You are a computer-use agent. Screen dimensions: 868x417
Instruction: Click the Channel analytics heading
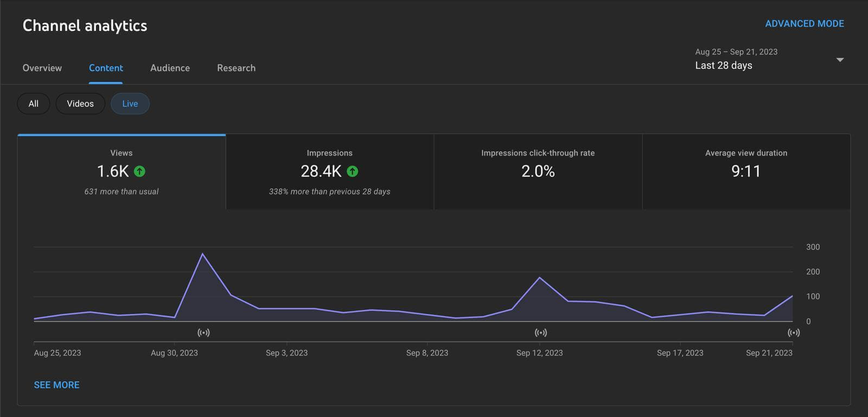click(85, 25)
